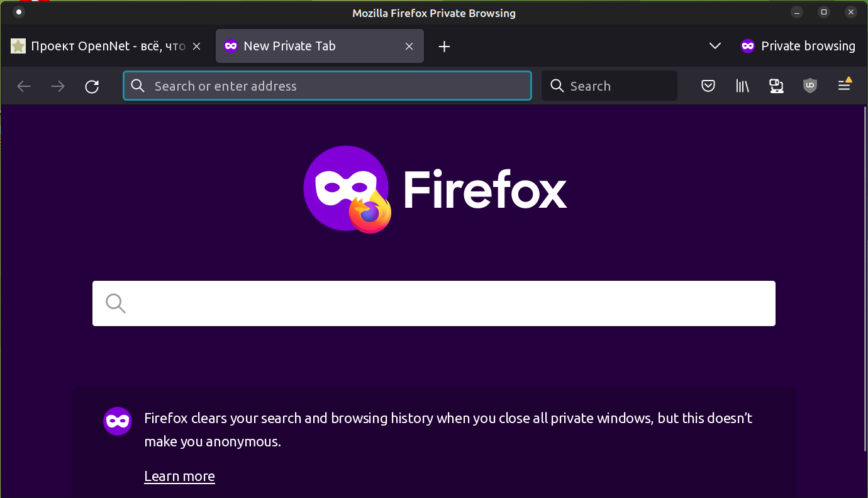Open the Learn more link
Viewport: 868px width, 498px height.
click(x=179, y=477)
